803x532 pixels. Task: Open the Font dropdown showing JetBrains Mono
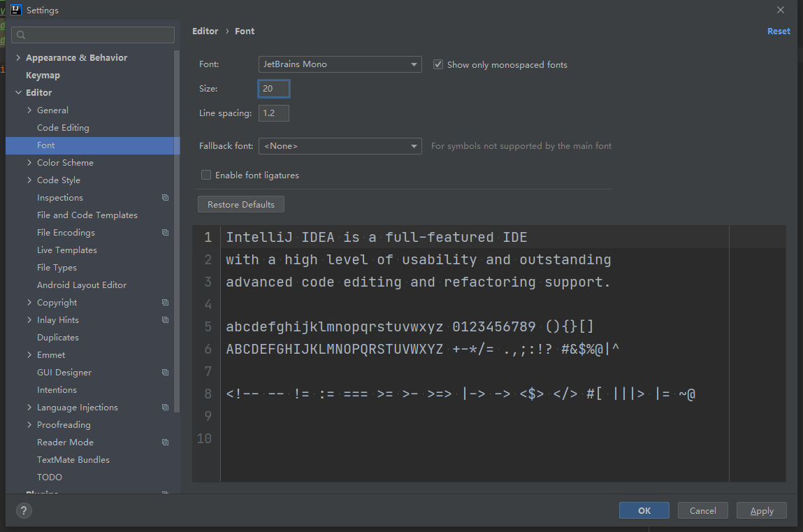pyautogui.click(x=340, y=64)
